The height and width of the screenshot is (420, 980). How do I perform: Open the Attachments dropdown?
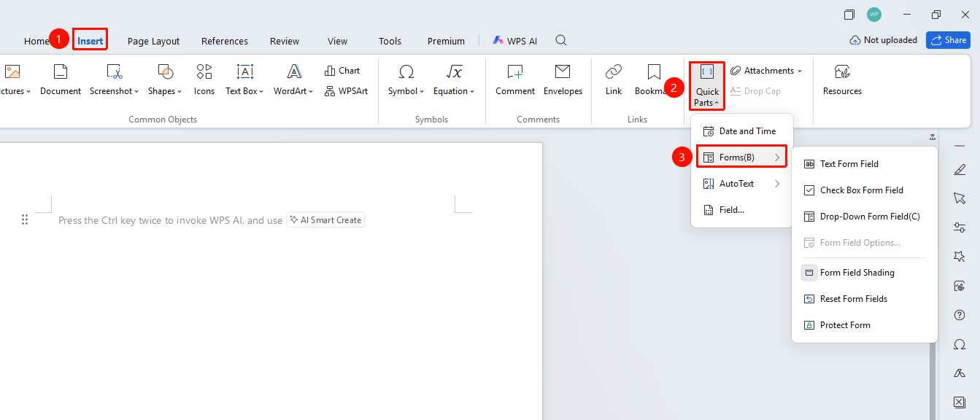(766, 71)
